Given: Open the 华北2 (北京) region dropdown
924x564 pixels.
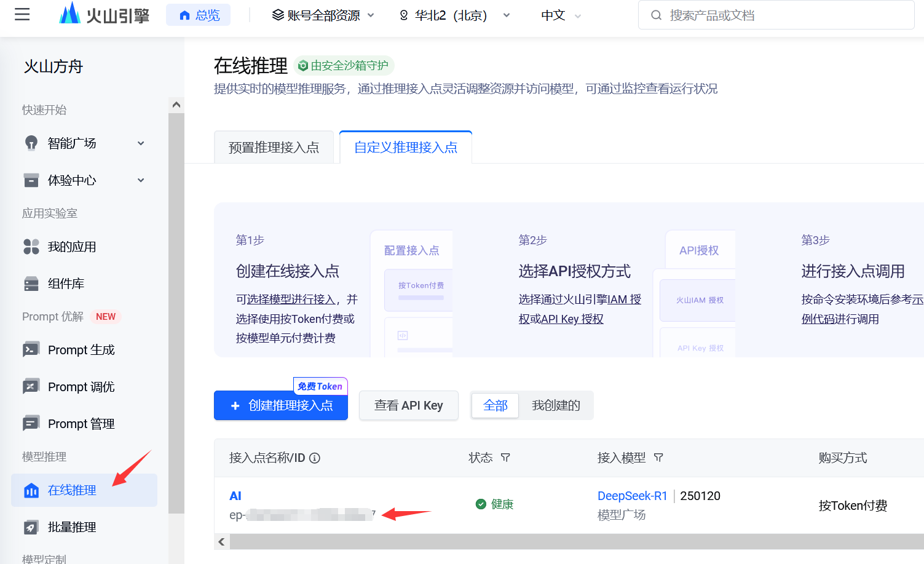Looking at the screenshot, I should click(454, 15).
